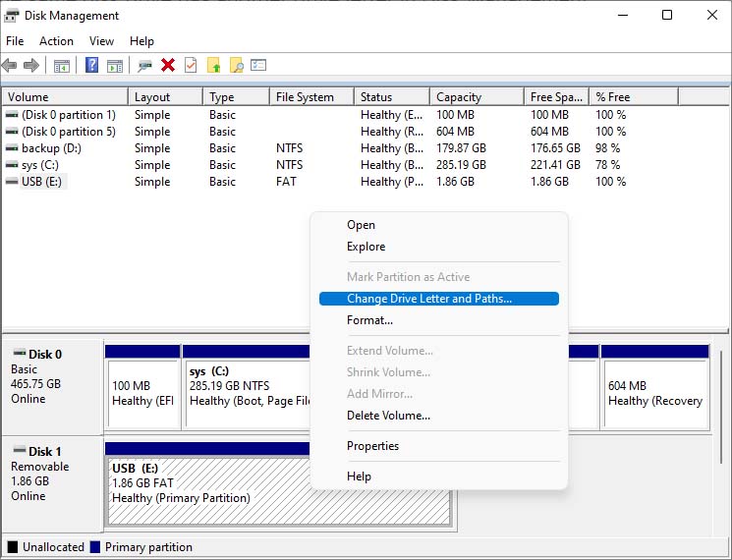Viewport: 732px width, 560px height.
Task: Choose Delete Volume... from context menu
Action: coord(388,416)
